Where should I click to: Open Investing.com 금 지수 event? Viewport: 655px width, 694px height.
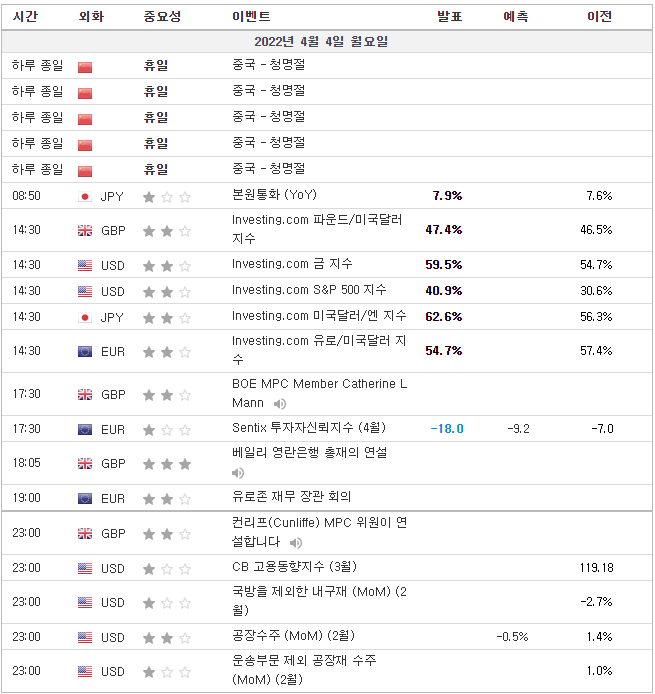tap(293, 264)
